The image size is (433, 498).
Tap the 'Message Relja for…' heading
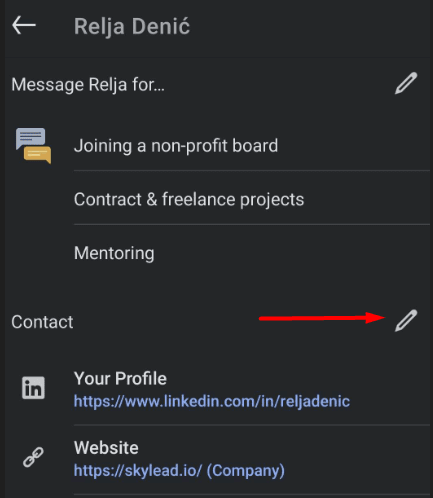(x=88, y=85)
